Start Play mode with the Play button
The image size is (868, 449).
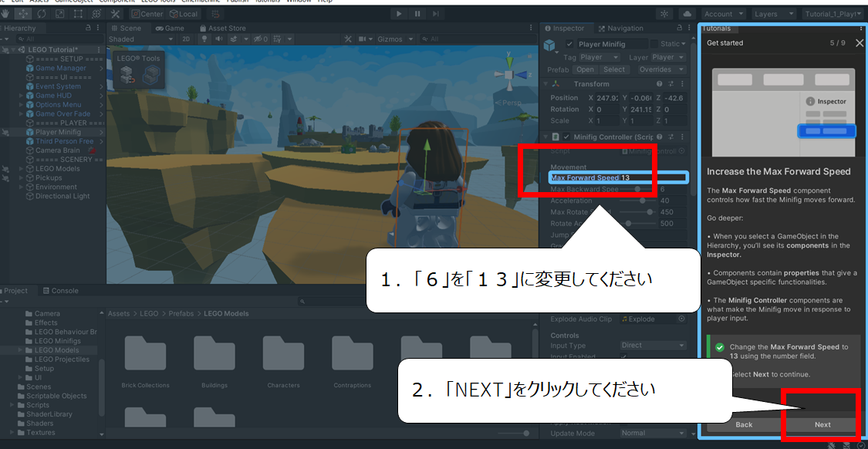click(x=399, y=14)
